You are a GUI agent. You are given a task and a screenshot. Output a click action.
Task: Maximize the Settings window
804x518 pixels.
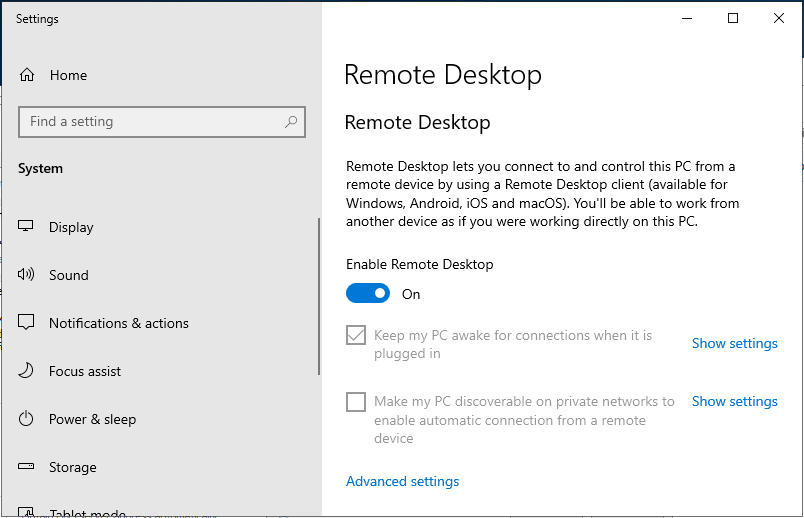tap(733, 18)
